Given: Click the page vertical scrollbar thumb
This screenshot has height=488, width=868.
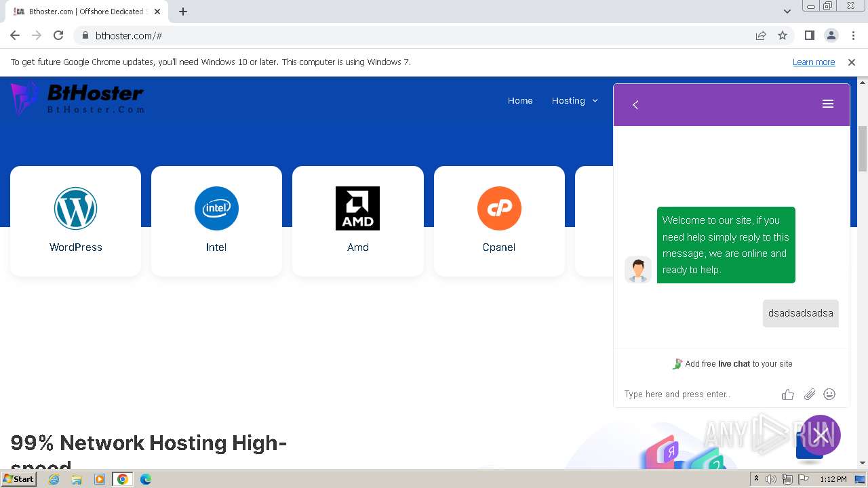Looking at the screenshot, I should click(863, 148).
